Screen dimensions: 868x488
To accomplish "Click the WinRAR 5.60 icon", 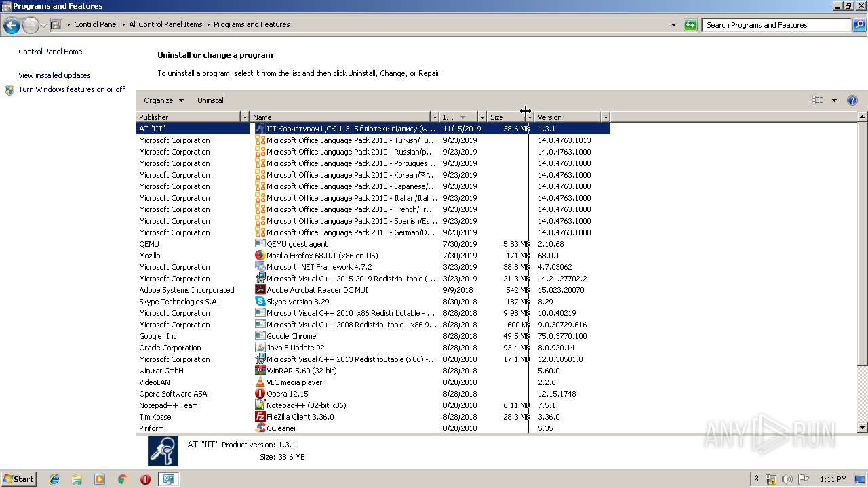I will click(260, 371).
